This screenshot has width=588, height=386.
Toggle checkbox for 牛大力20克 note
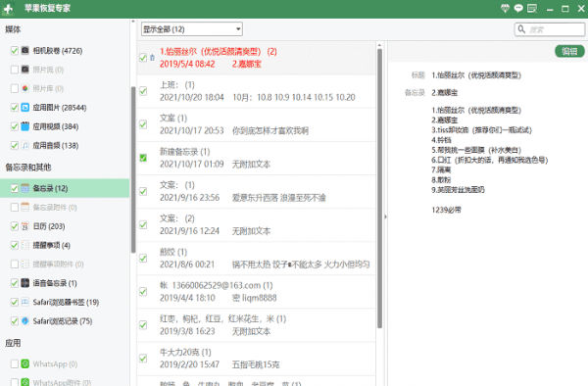coord(143,359)
